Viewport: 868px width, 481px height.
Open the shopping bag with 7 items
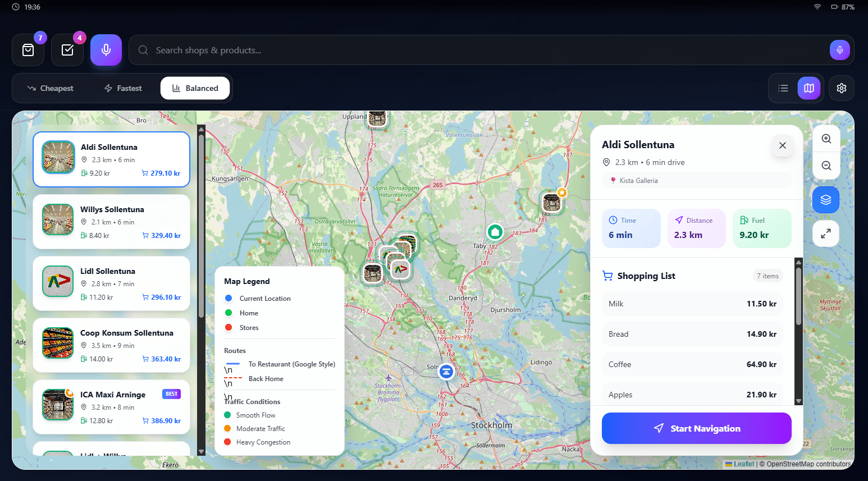(x=28, y=50)
